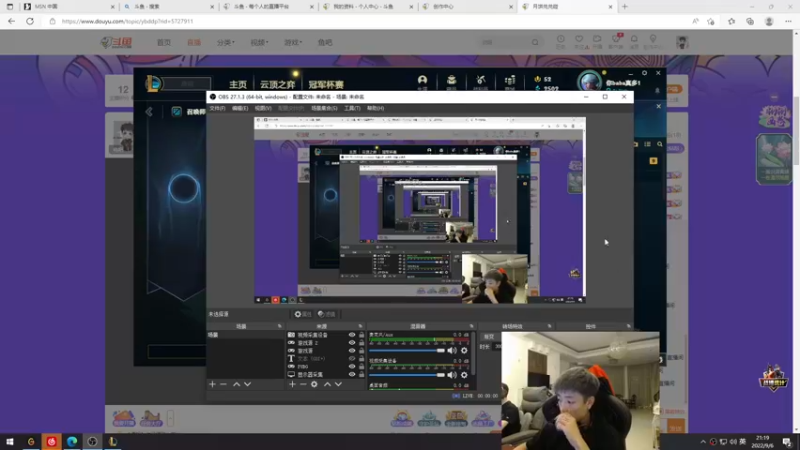This screenshot has width=800, height=450.
Task: Move scene down in Scenes panel
Action: tap(247, 384)
